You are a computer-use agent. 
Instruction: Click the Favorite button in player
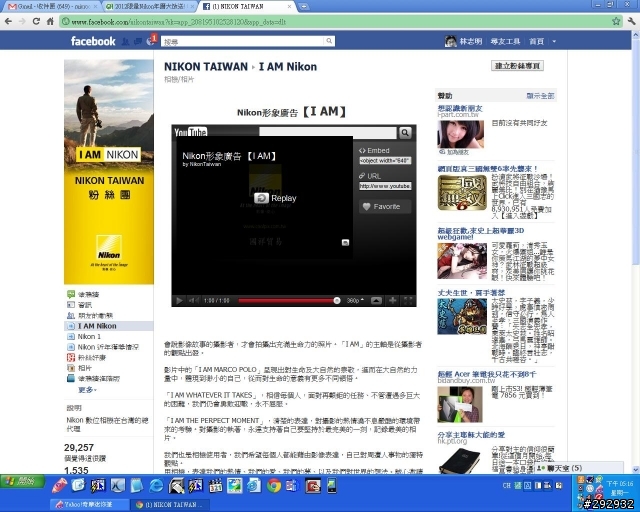tap(385, 207)
